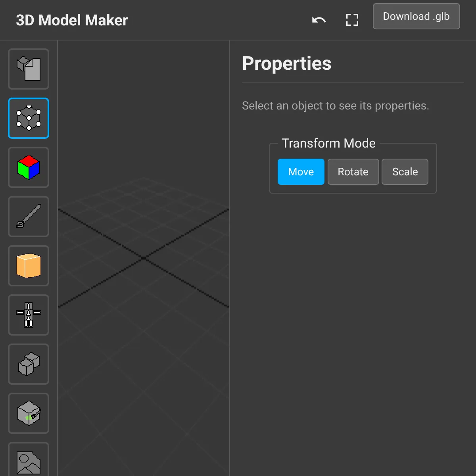
Task: Toggle fullscreen view icon
Action: click(352, 20)
